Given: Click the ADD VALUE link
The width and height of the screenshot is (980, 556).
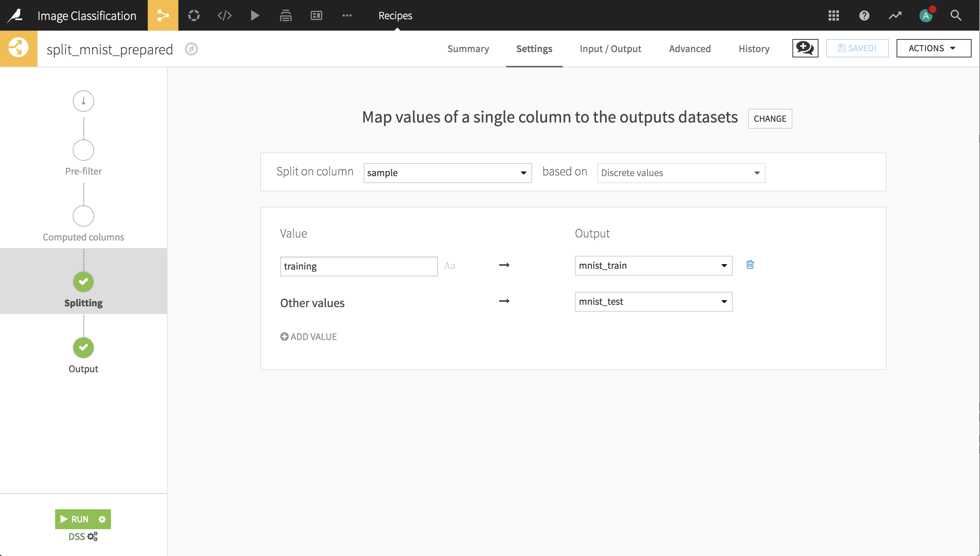Looking at the screenshot, I should [x=308, y=337].
